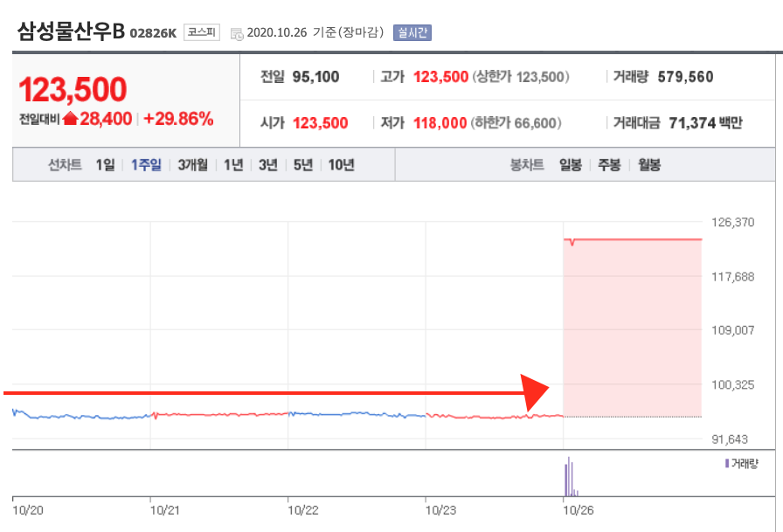Click the 삼성물산우B stock name

[71, 31]
